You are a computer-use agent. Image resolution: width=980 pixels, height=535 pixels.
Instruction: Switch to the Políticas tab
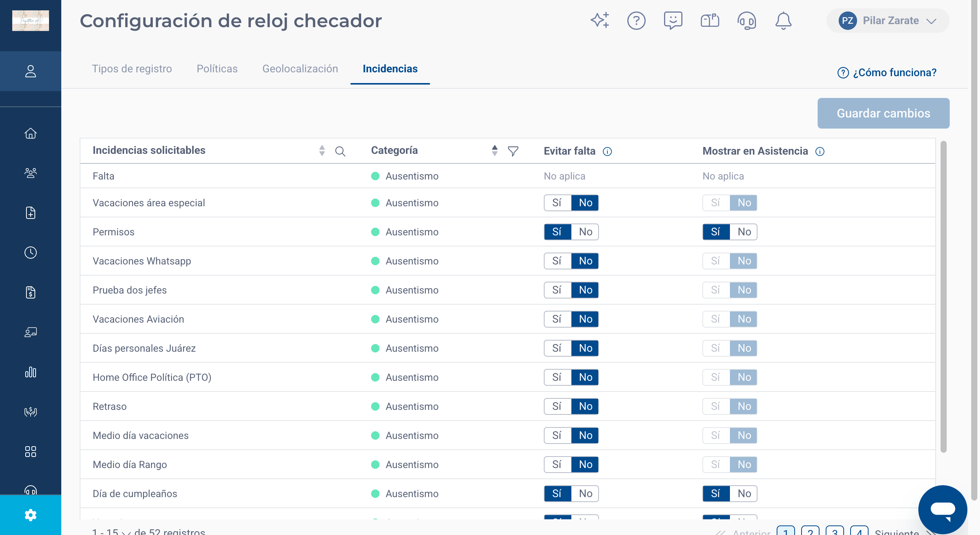click(x=217, y=69)
